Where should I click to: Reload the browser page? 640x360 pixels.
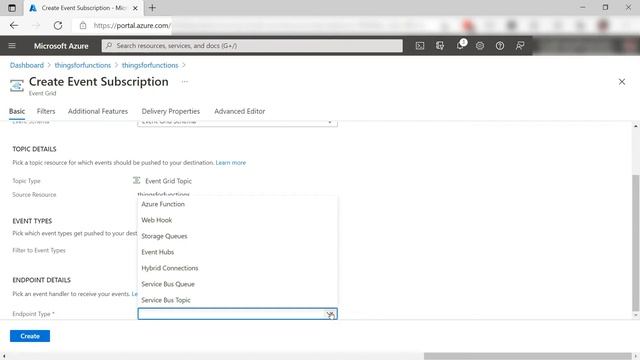(x=58, y=25)
